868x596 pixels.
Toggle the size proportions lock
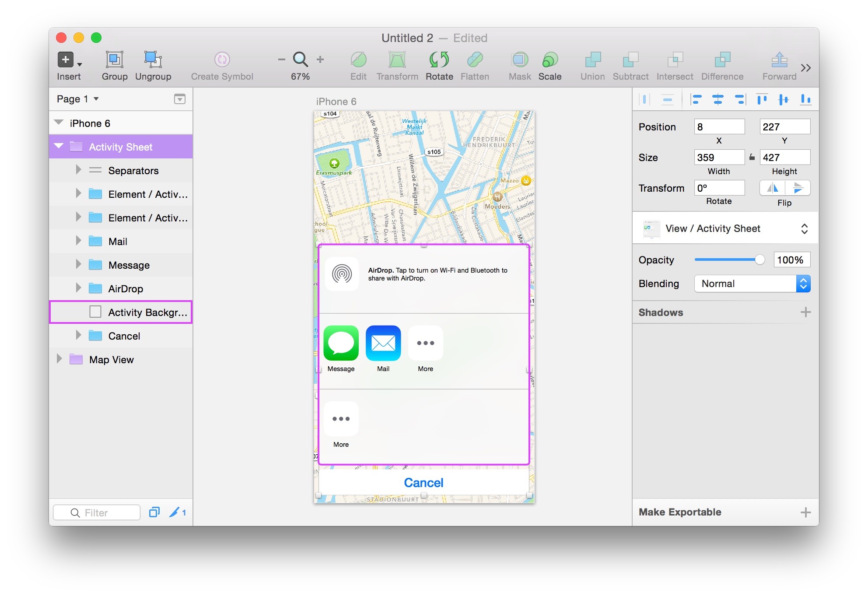752,158
